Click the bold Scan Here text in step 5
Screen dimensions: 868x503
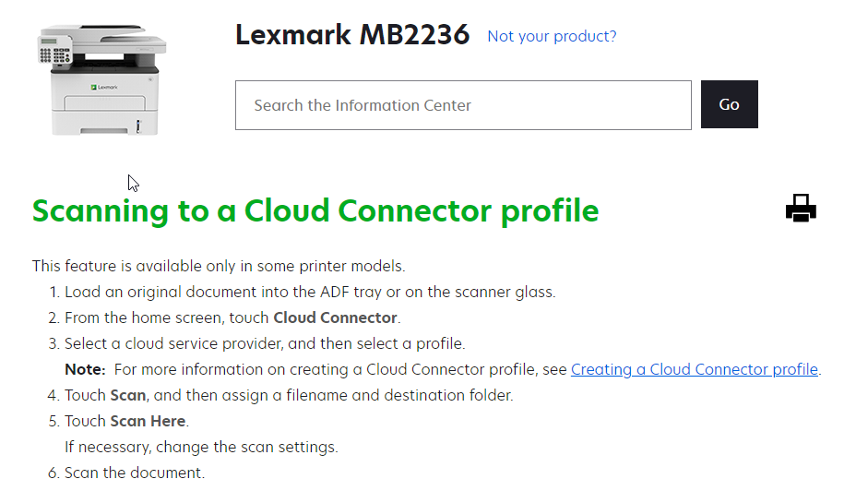coord(148,421)
